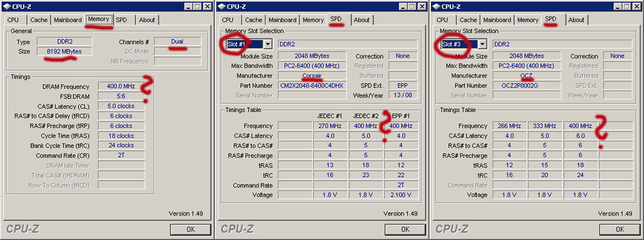Viewport: 644px width, 240px height.
Task: Switch to the Memory tab in the middle CPU-Z window
Action: click(313, 20)
